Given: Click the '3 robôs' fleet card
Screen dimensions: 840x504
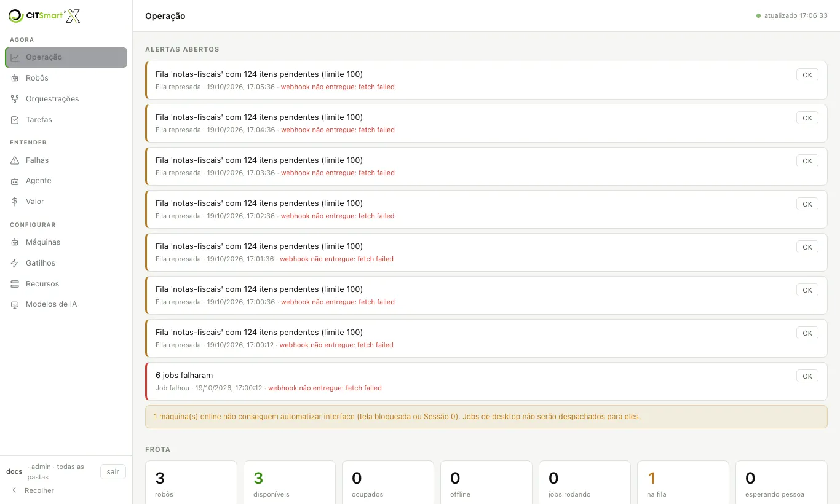Looking at the screenshot, I should click(191, 482).
